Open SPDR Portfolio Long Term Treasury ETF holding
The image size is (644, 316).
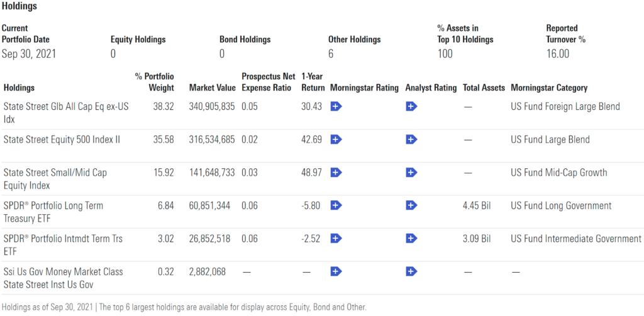[53, 212]
